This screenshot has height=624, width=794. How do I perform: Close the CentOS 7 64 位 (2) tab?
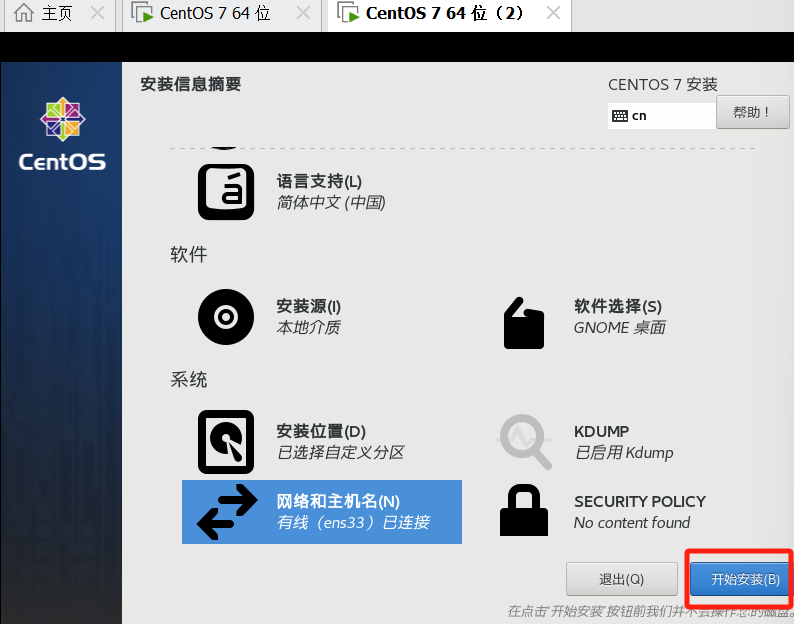553,13
